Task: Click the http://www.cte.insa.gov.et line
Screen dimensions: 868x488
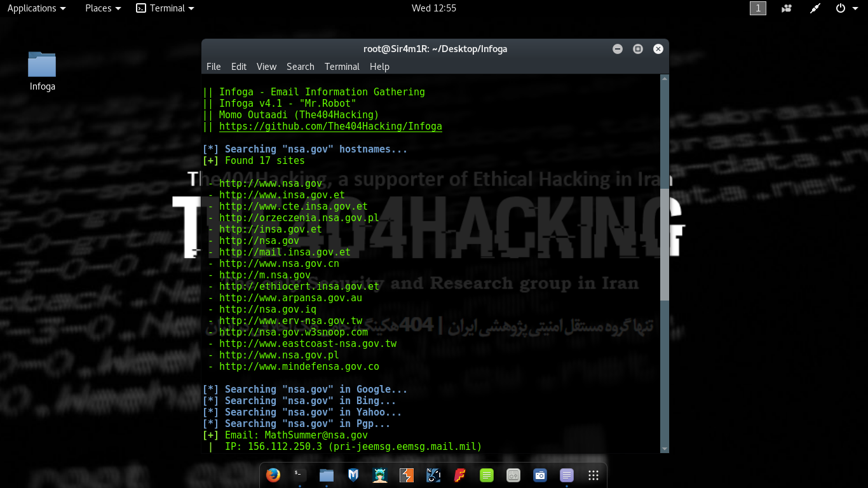Action: click(x=294, y=207)
